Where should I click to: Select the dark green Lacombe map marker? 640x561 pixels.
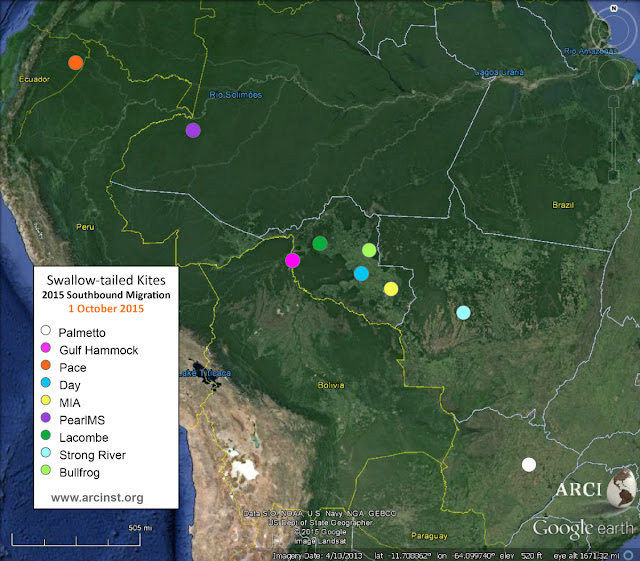(x=320, y=243)
